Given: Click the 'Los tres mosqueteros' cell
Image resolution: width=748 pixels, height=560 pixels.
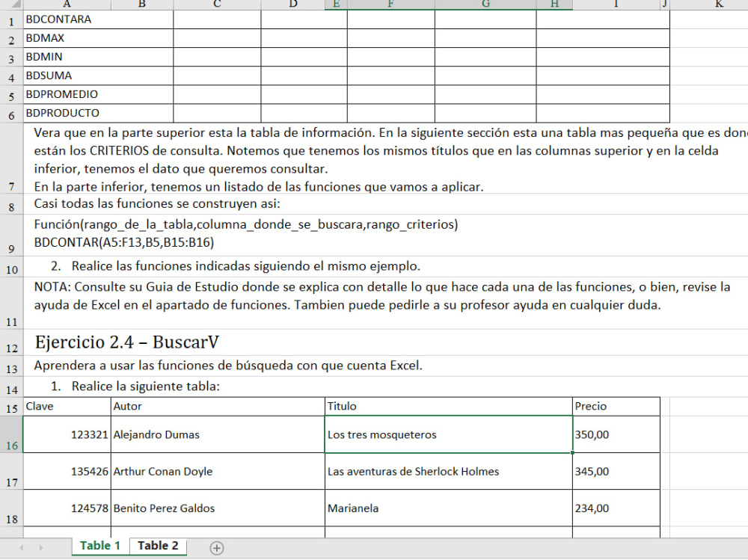Looking at the screenshot, I should pos(448,434).
